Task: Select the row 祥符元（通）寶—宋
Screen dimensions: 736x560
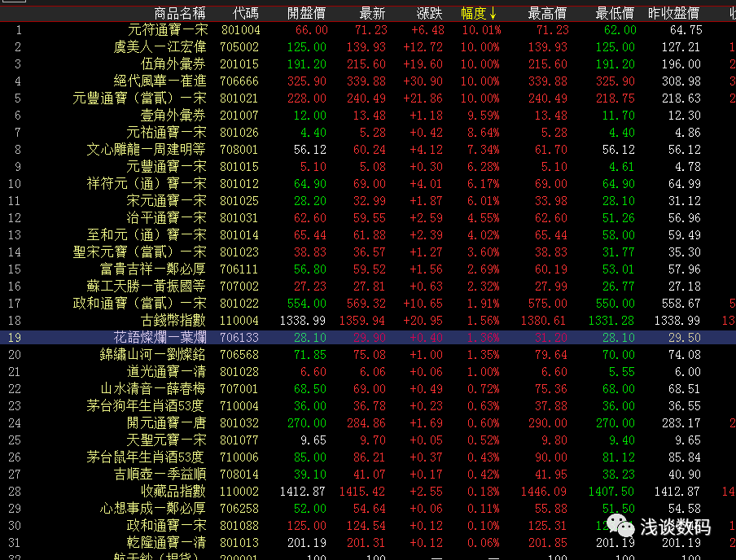Action: tap(368, 183)
